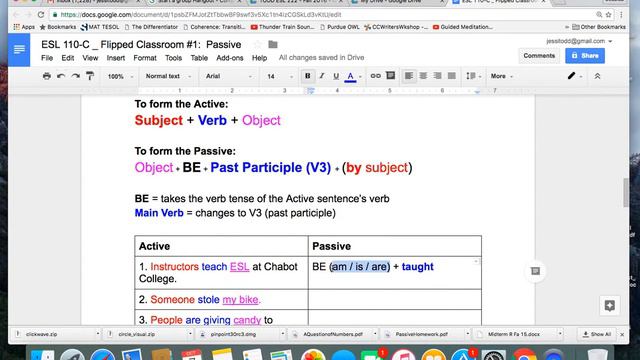Open the Add-ons menu
The height and width of the screenshot is (360, 640).
[x=230, y=58]
